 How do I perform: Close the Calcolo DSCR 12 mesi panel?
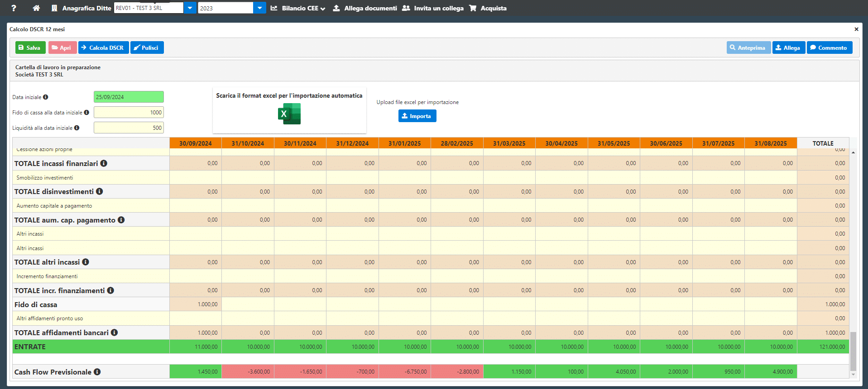(x=856, y=29)
